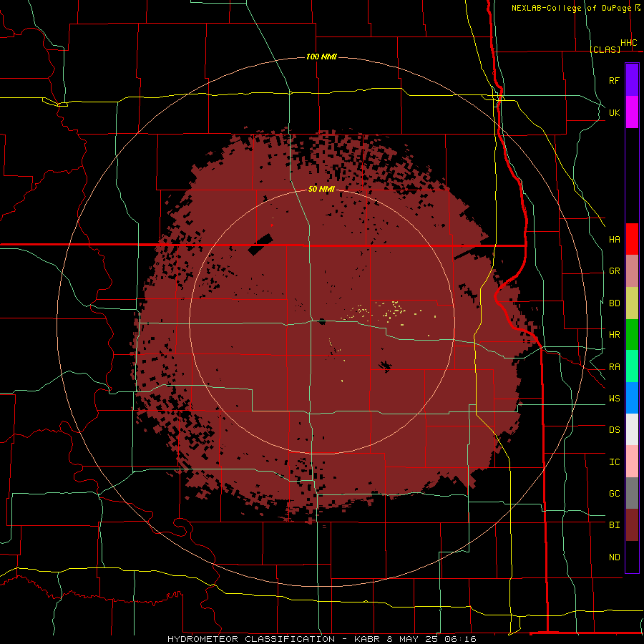
Task: Click the 'IC' legend label
Action: click(x=615, y=462)
